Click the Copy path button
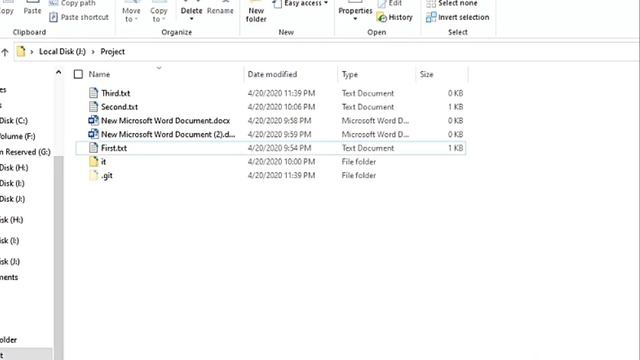Viewport: 640px width, 360px height. point(73,3)
